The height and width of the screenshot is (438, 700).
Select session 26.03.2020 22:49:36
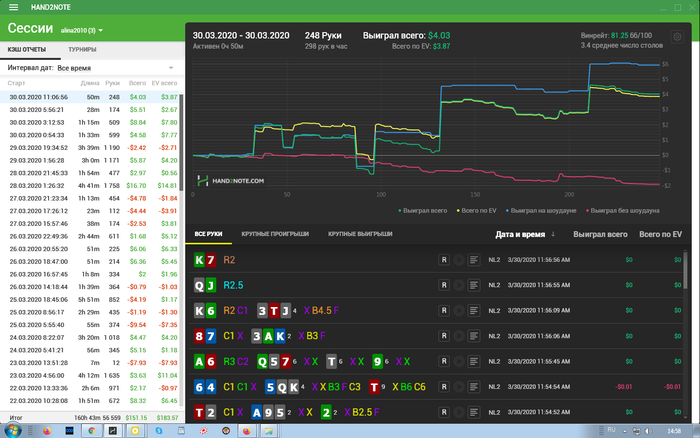pyautogui.click(x=91, y=236)
